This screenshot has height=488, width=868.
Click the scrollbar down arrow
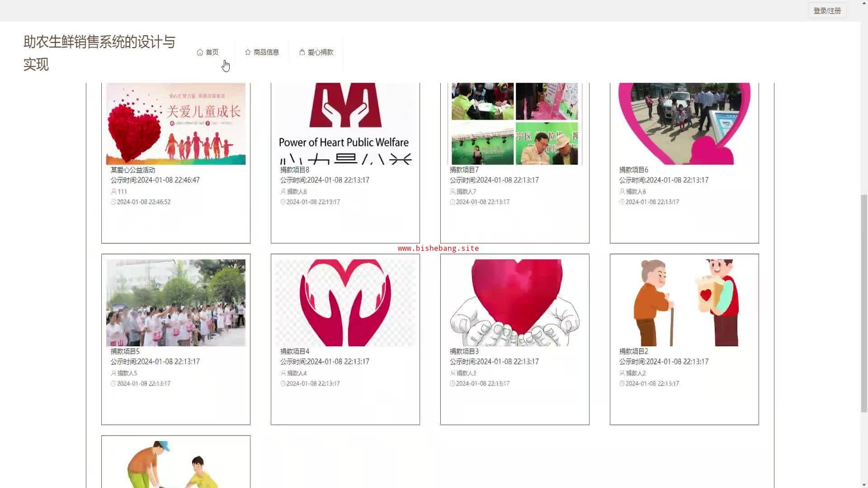point(864,484)
